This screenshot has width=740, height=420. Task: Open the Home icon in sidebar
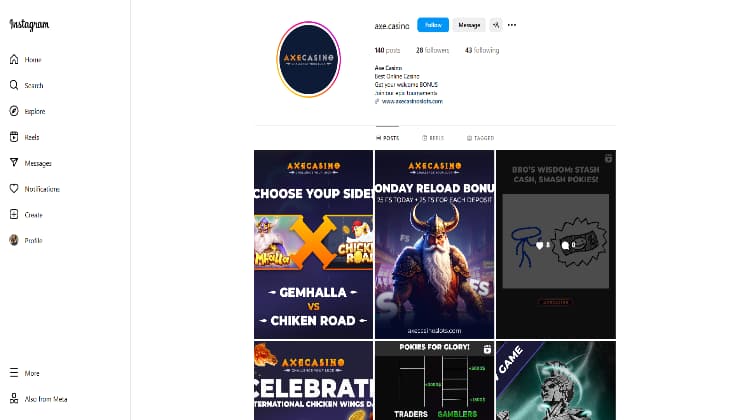[14, 59]
